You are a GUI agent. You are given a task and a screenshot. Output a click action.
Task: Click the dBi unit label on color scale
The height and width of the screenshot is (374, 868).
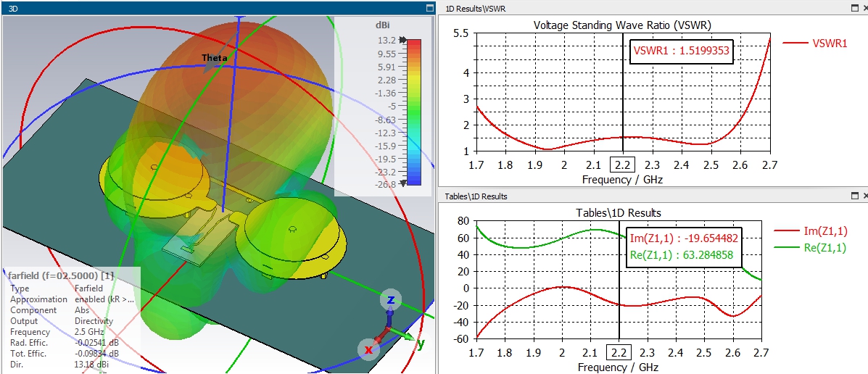(x=383, y=25)
